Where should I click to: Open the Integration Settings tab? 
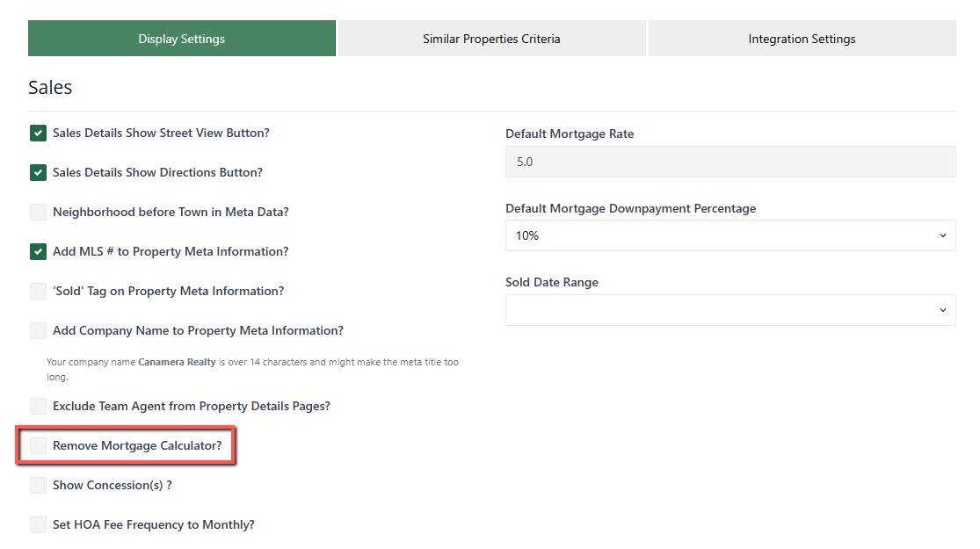click(x=801, y=38)
